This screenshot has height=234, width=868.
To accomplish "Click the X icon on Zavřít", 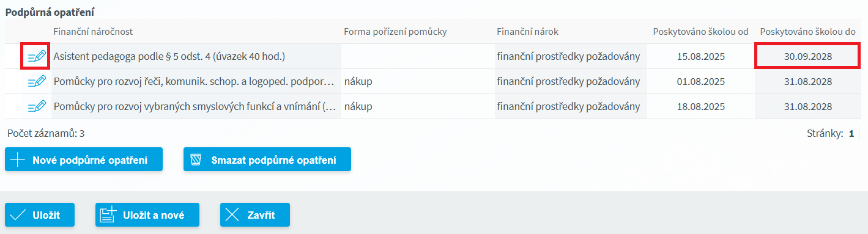I will click(232, 215).
